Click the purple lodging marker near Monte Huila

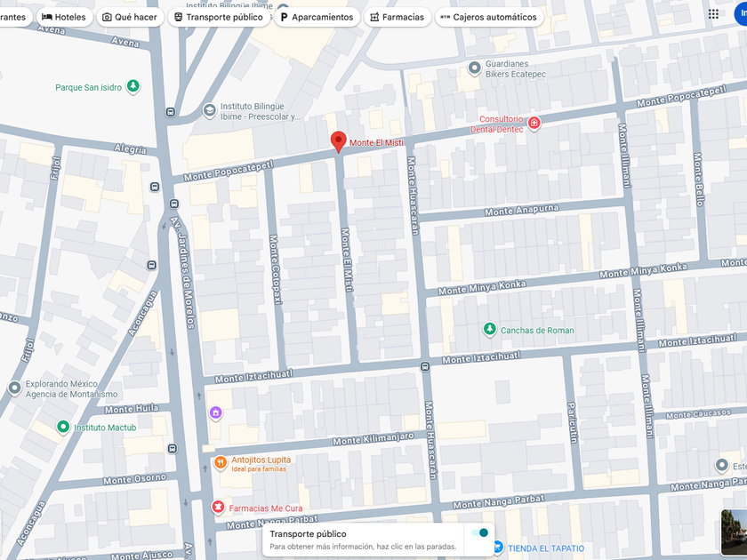point(215,413)
